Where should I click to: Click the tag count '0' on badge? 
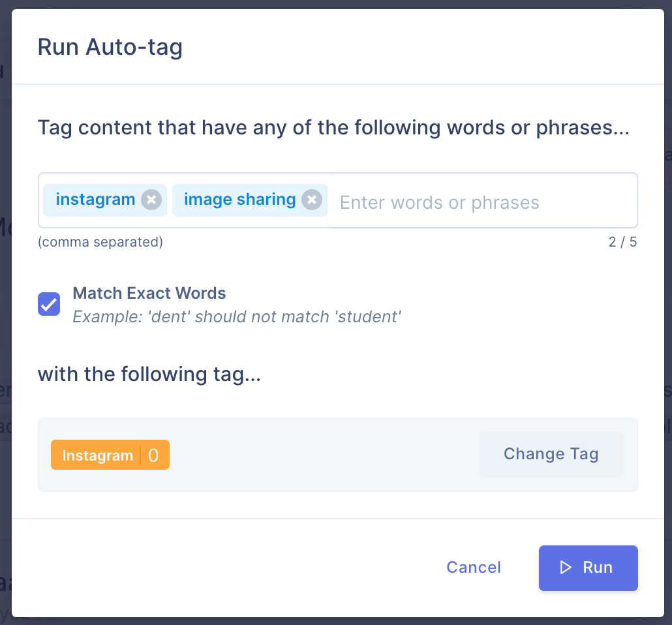click(153, 455)
